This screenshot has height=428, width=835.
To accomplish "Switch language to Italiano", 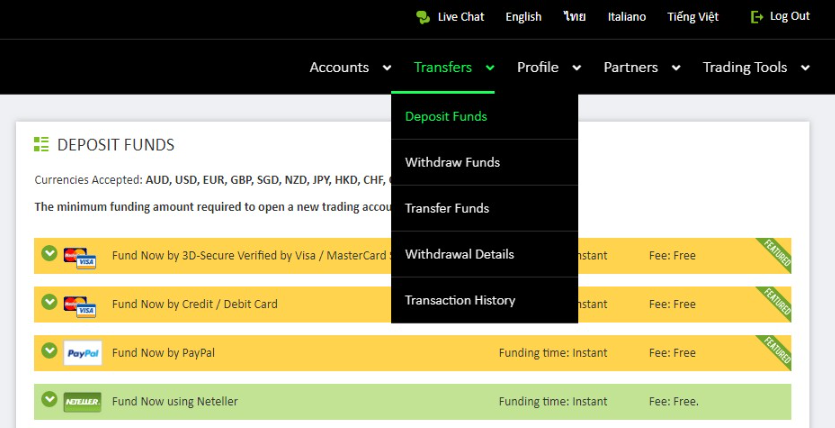I will [627, 17].
